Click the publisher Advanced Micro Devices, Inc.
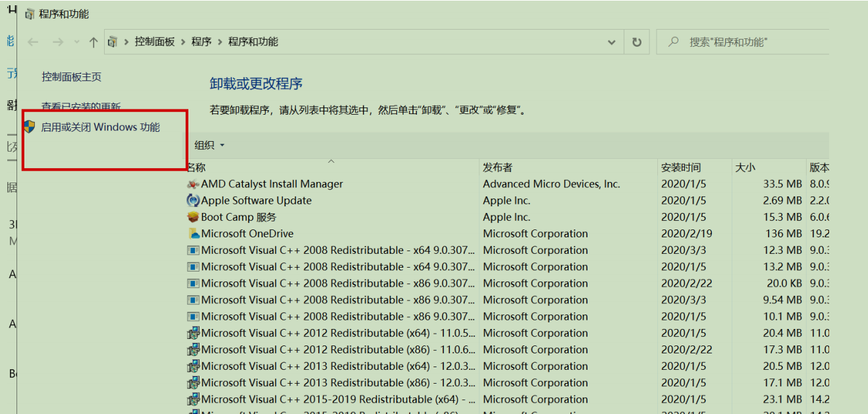The height and width of the screenshot is (414, 868). coord(551,185)
